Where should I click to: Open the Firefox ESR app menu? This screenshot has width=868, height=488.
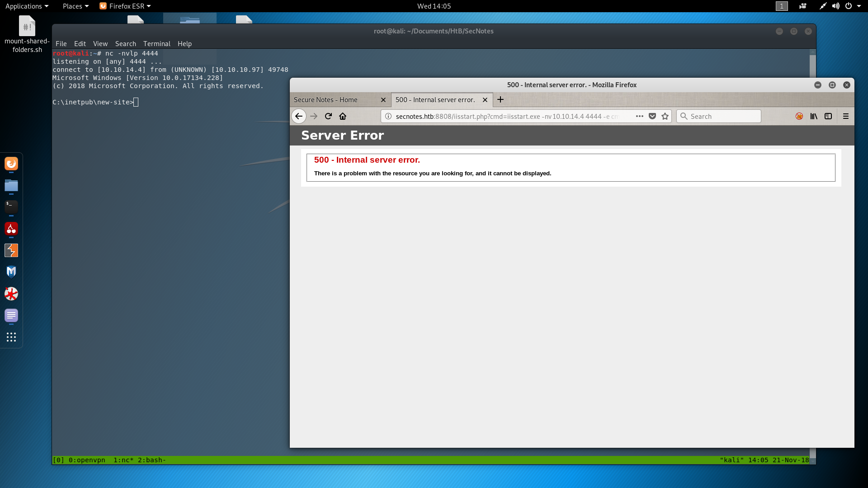click(x=125, y=6)
